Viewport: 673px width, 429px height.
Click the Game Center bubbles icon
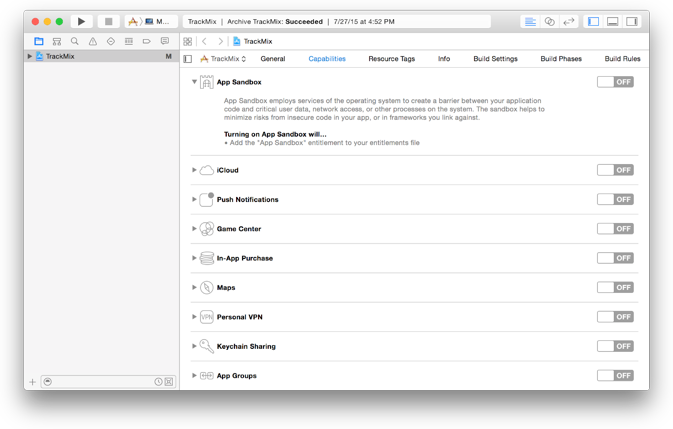(206, 229)
